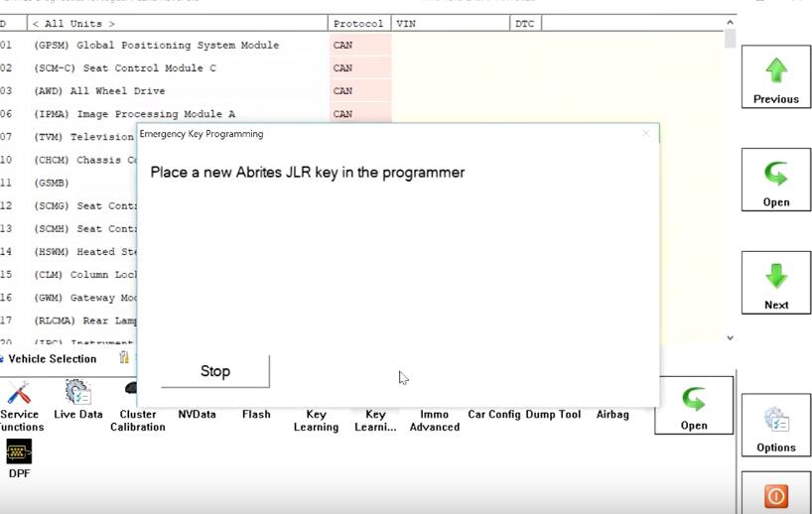Click the scroll down arrow of units list
Screen dimensions: 812x514
tap(730, 338)
